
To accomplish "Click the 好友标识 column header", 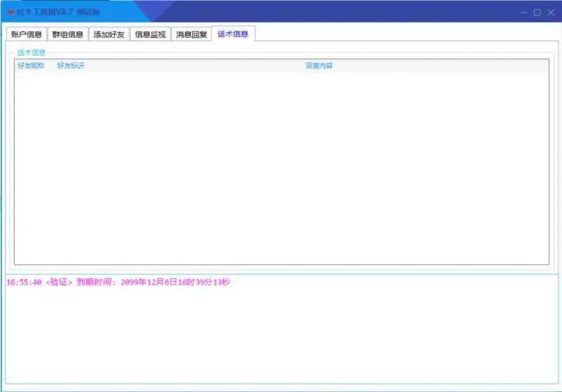I will [x=71, y=66].
